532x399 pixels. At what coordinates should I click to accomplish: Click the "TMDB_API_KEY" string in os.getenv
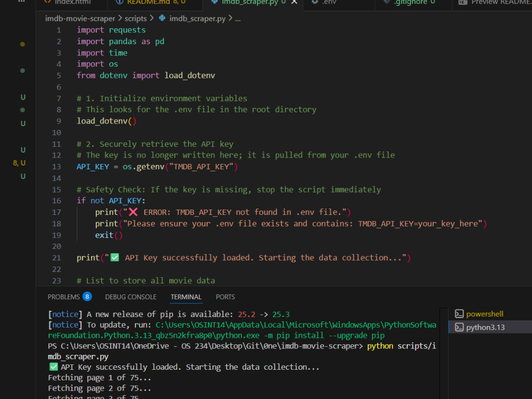click(201, 167)
